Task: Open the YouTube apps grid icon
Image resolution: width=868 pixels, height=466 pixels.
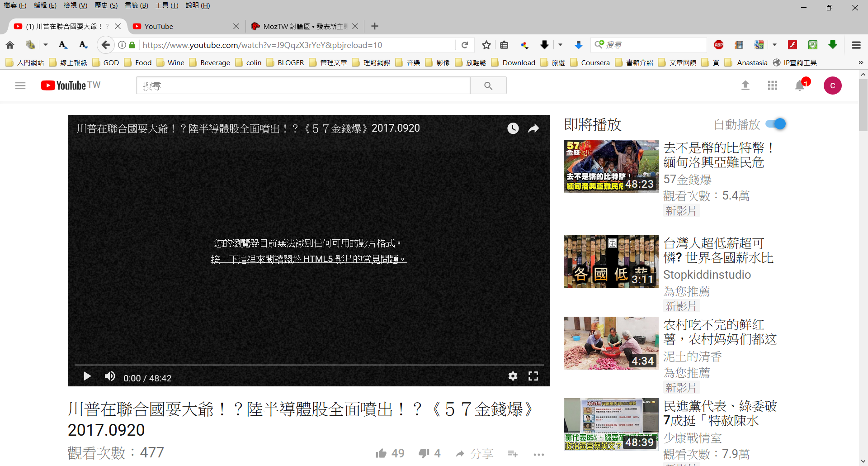Action: click(x=772, y=86)
